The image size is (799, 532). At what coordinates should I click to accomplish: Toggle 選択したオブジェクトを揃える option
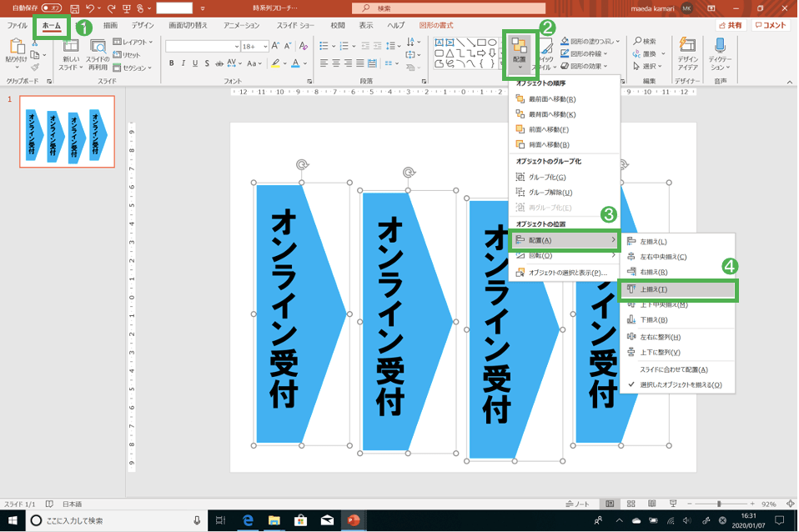click(x=678, y=385)
